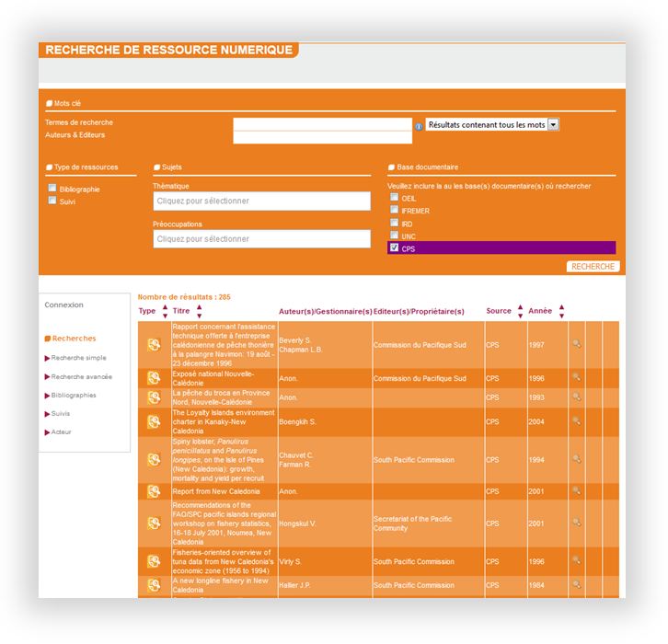The width and height of the screenshot is (668, 644).
Task: Open magnifier icon for the 1997 Beverly report
Action: pos(576,344)
